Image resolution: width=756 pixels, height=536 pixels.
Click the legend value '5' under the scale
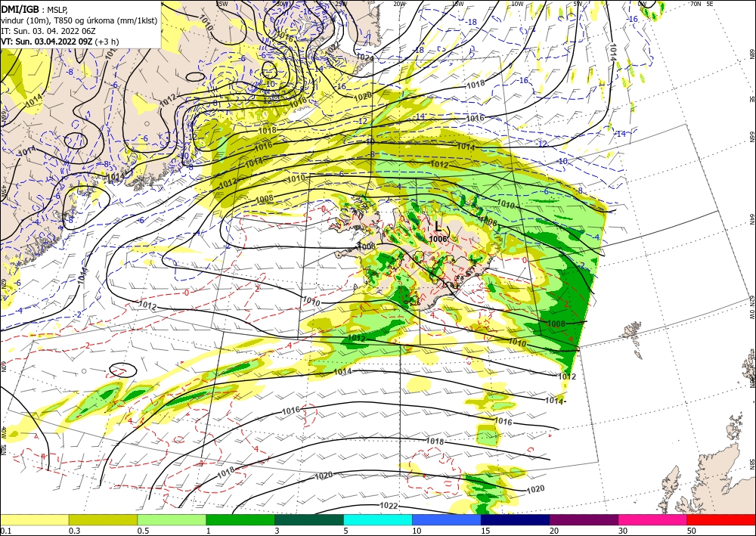(346, 531)
